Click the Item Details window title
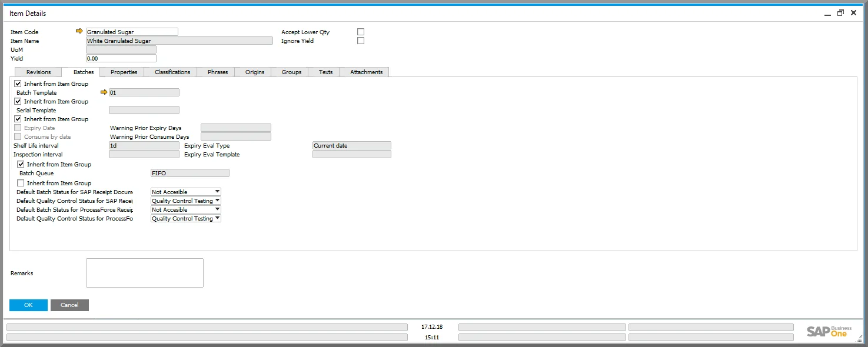This screenshot has width=868, height=347. [x=28, y=13]
